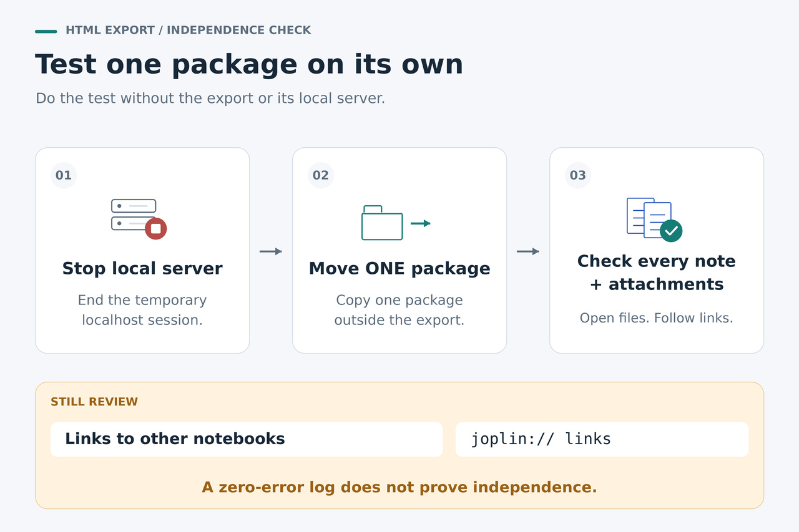Viewport: 799px width, 532px height.
Task: Select the 03 step number badge
Action: point(578,175)
